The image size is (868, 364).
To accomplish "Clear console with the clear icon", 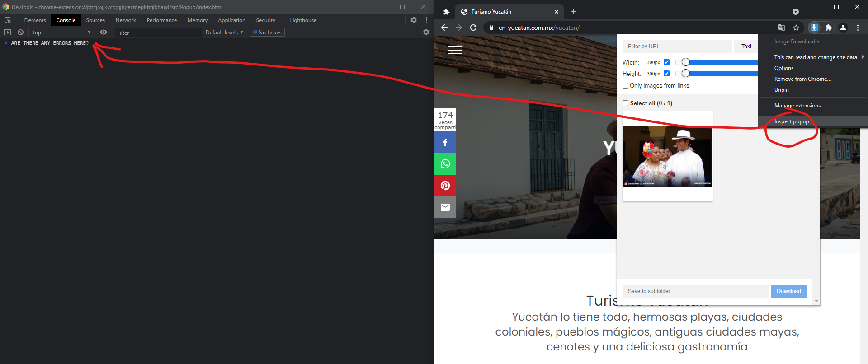I will tap(20, 33).
